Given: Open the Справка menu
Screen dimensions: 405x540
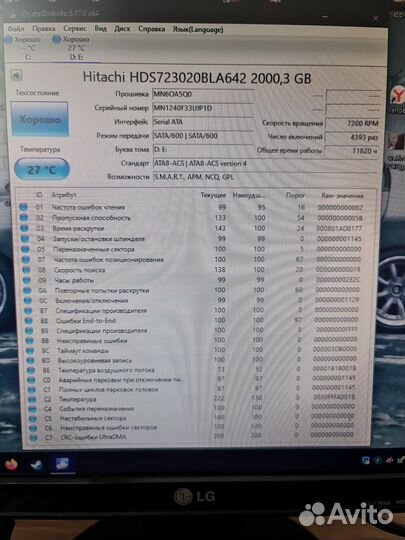Looking at the screenshot, I should (152, 29).
